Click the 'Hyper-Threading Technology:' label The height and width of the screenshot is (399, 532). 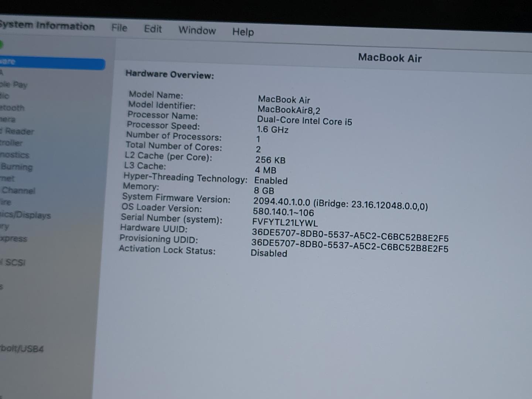[185, 177]
